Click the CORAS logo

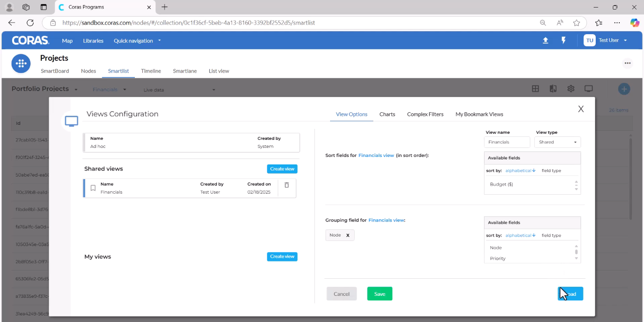[31, 40]
